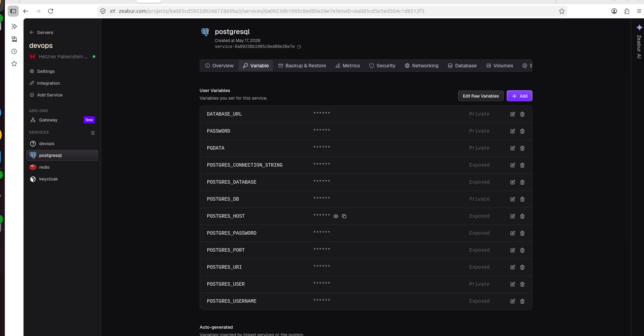The width and height of the screenshot is (644, 336).
Task: Delete the POSTGRES_USER variable
Action: 522,284
